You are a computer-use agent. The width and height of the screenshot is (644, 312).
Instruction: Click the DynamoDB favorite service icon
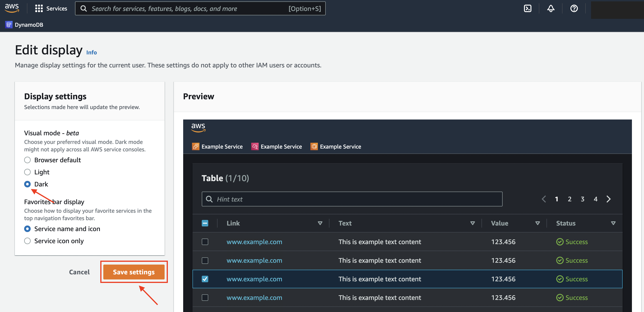pyautogui.click(x=9, y=25)
